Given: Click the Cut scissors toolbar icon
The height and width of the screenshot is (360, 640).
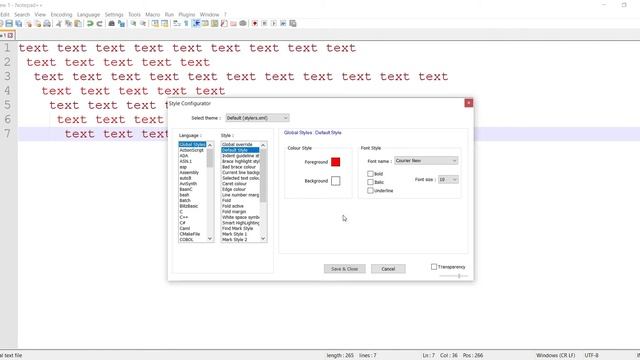Looking at the screenshot, I should click(59, 24).
